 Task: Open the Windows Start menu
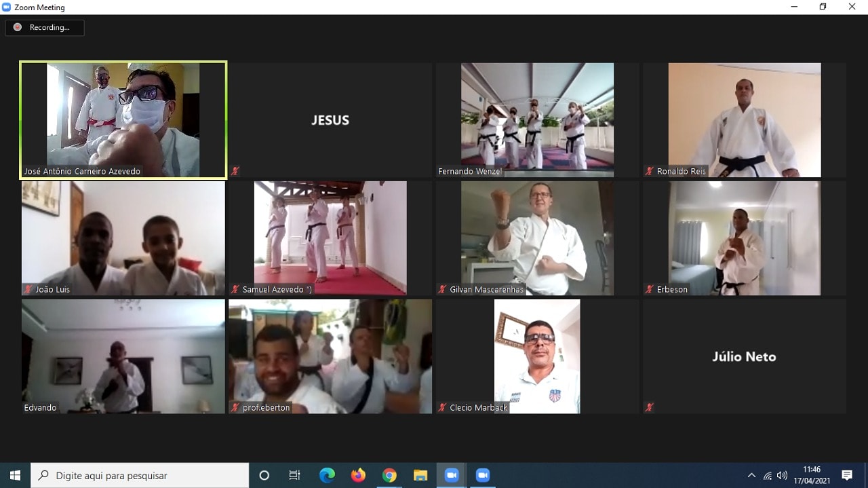[15, 475]
